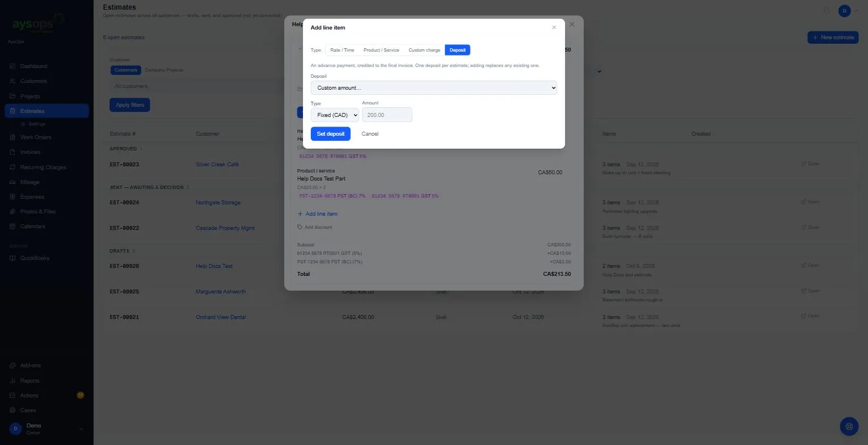Open Calendars sidebar icon

(12, 226)
